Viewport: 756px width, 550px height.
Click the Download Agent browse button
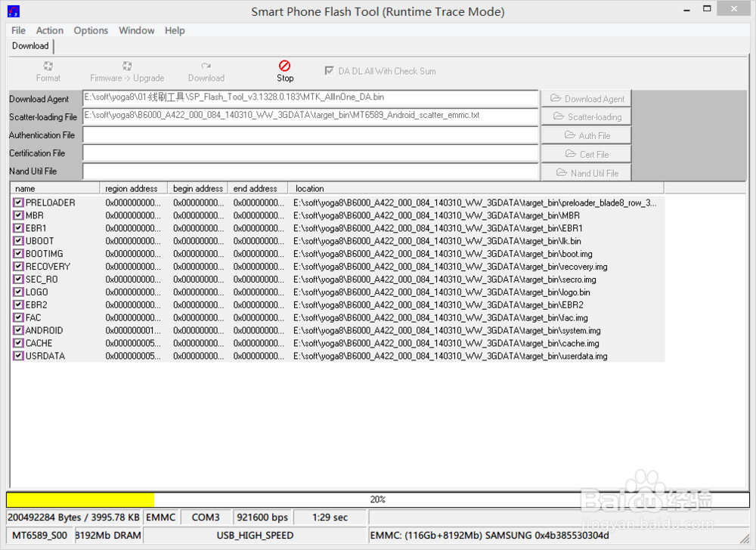[x=587, y=99]
